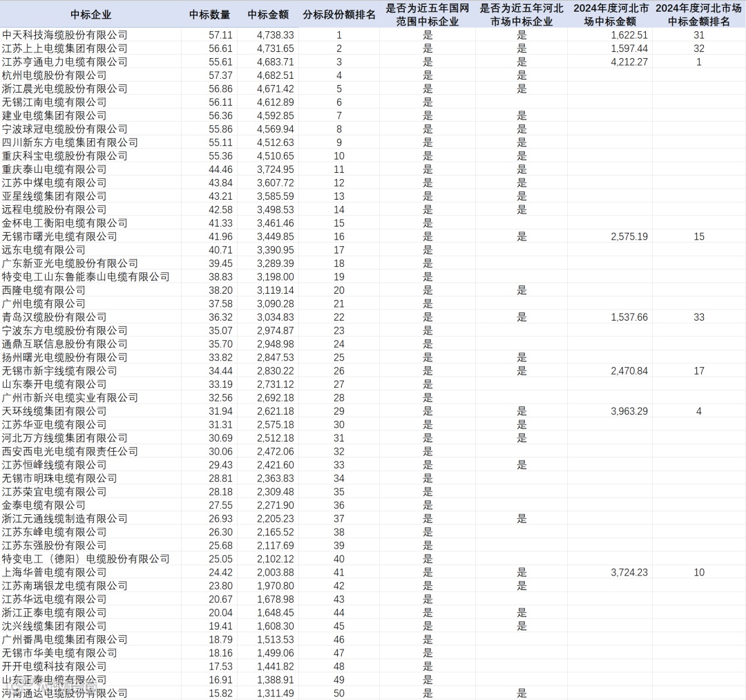Screen dimensions: 746x700
Task: Select cell 远程电缆股份有限公司
Action: [x=55, y=210]
